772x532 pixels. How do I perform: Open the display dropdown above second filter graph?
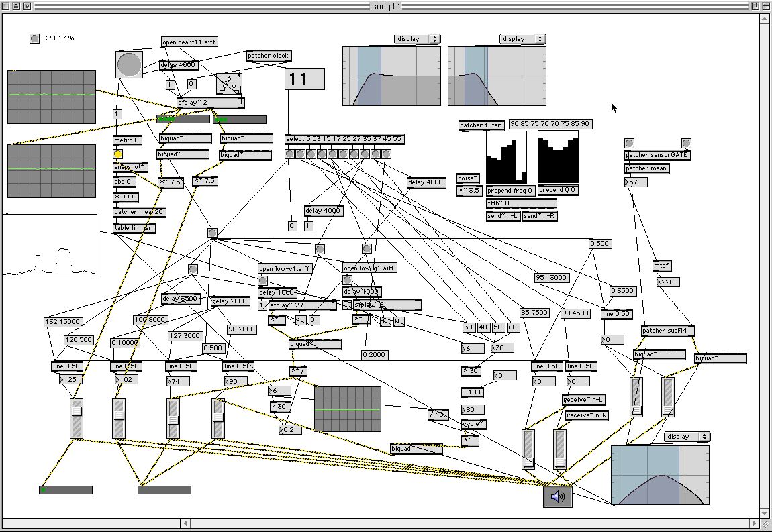523,39
